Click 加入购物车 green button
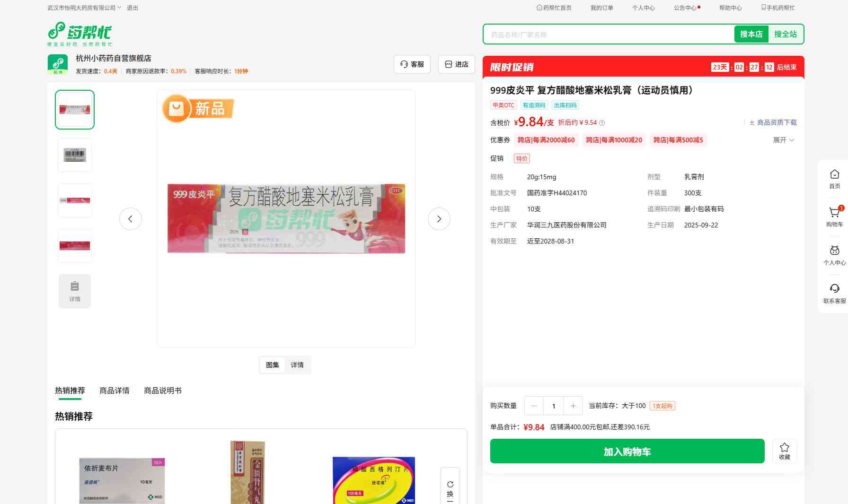 627,451
